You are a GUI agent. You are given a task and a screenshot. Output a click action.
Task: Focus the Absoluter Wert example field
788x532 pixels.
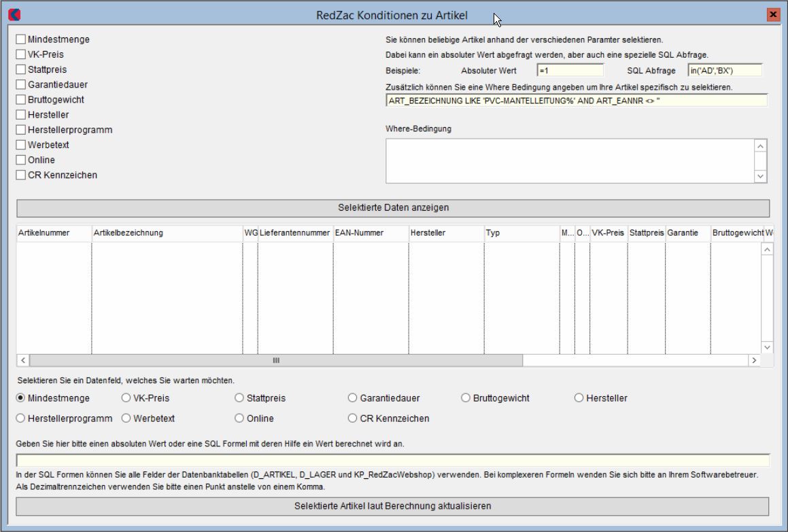(570, 71)
